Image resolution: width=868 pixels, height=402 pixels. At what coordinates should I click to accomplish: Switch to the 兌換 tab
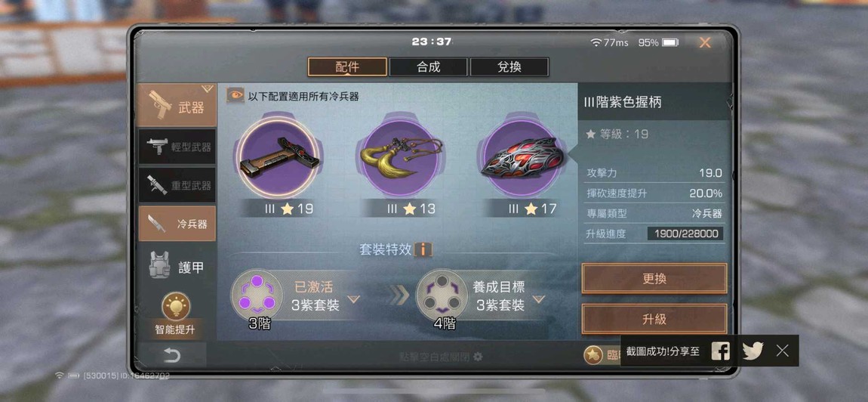509,67
